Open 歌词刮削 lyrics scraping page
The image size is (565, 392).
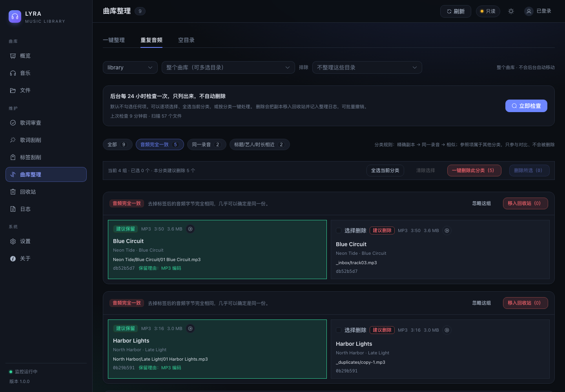point(46,140)
